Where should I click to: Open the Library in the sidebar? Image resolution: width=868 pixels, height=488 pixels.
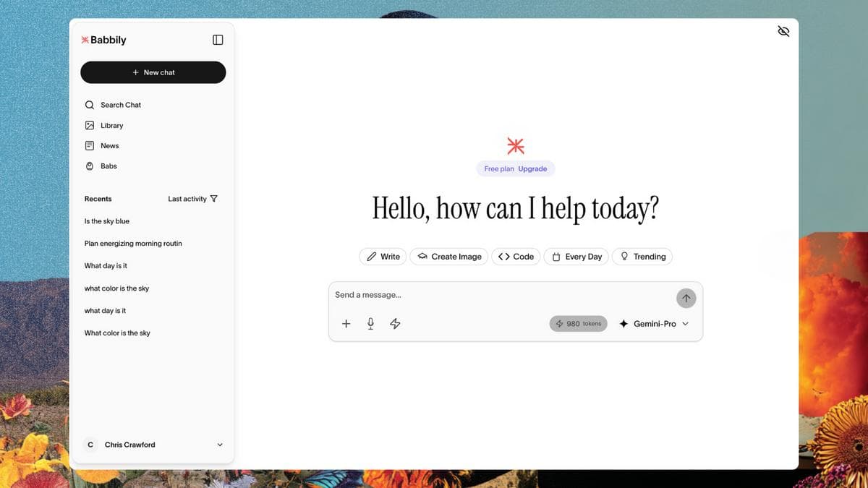111,125
